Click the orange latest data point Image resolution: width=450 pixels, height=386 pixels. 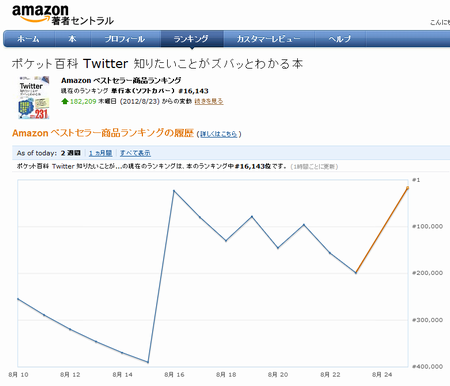(407, 188)
